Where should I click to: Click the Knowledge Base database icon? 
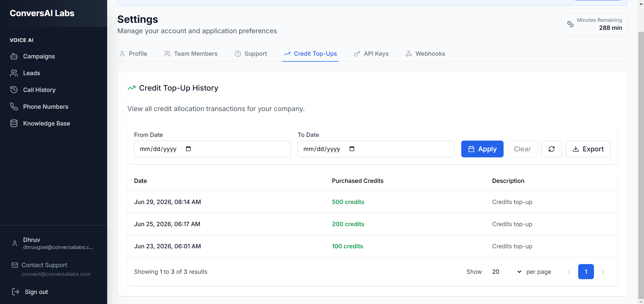click(x=14, y=123)
